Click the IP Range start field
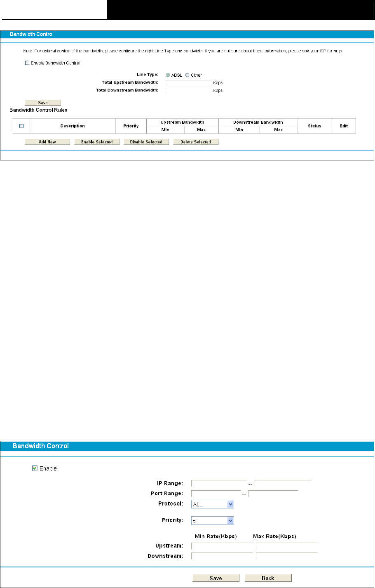This screenshot has height=588, width=375. [x=219, y=484]
